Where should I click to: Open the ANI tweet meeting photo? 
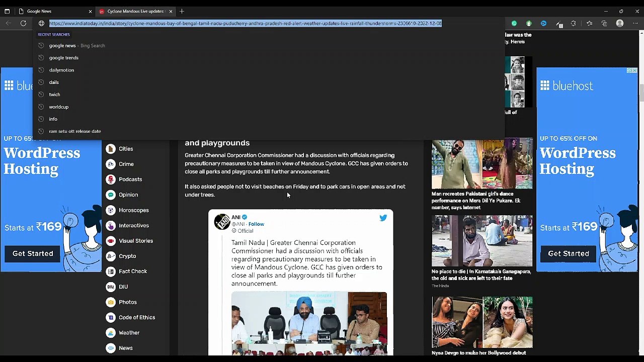(309, 323)
